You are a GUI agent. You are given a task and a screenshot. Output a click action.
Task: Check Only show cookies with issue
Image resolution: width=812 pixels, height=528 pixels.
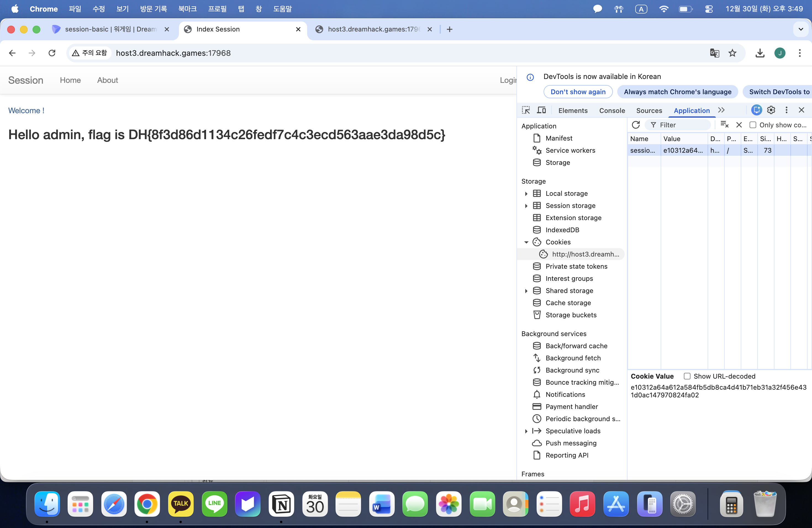pos(753,125)
